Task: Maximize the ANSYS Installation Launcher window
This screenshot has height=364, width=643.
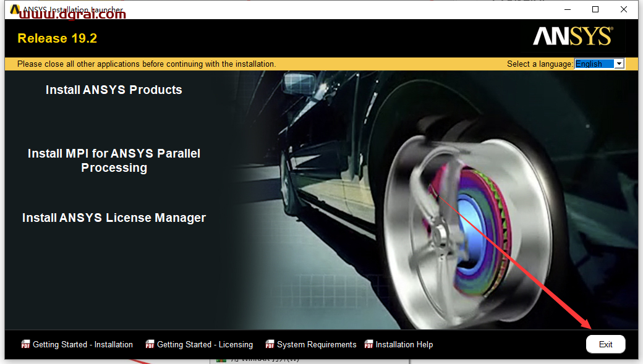Action: 595,9
